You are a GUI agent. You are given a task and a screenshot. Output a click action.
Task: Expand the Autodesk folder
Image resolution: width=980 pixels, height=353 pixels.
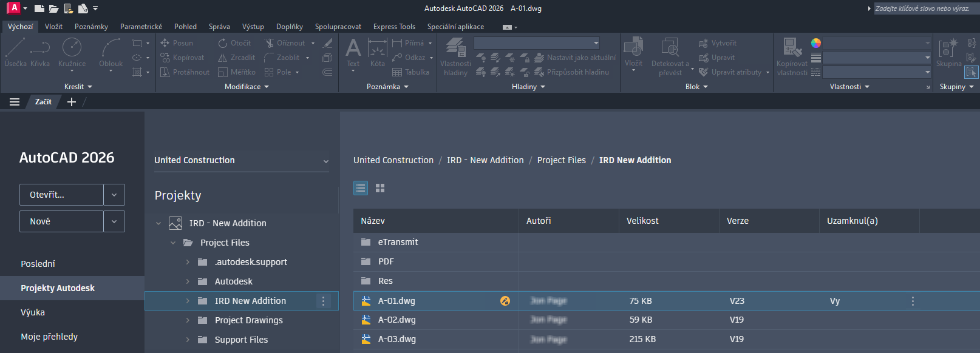[188, 281]
